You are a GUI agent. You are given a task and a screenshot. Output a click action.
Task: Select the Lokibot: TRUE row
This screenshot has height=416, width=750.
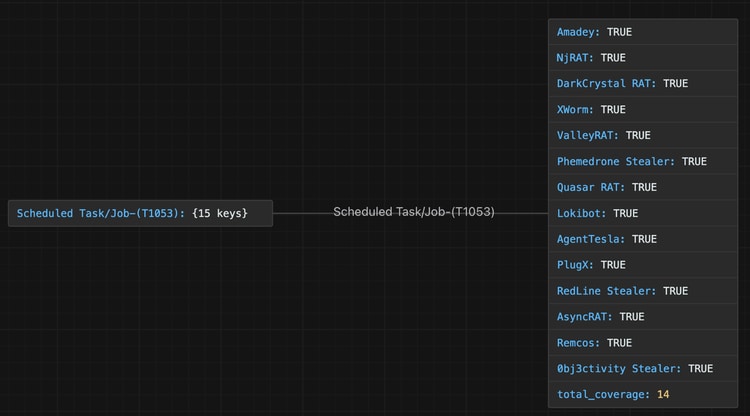coord(643,213)
